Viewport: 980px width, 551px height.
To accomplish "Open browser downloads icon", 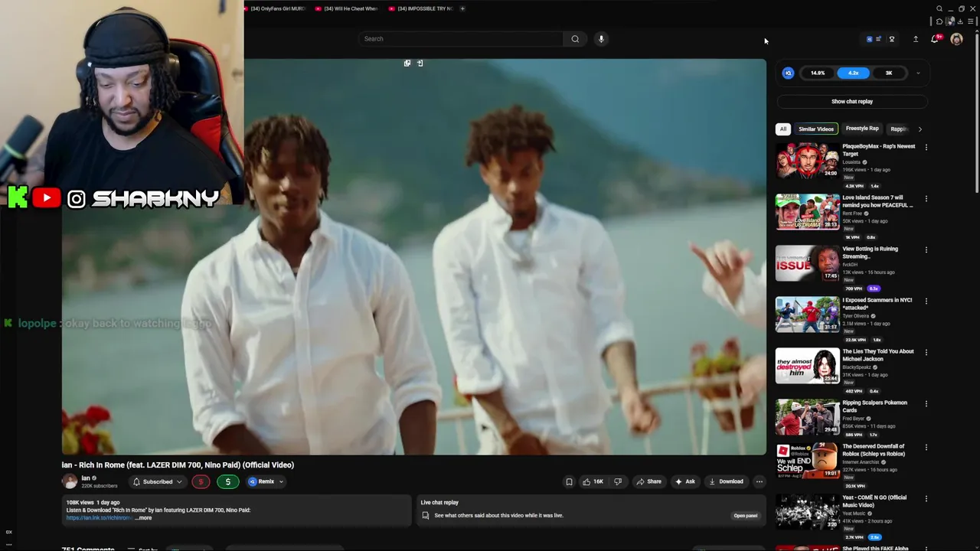I will coord(960,21).
